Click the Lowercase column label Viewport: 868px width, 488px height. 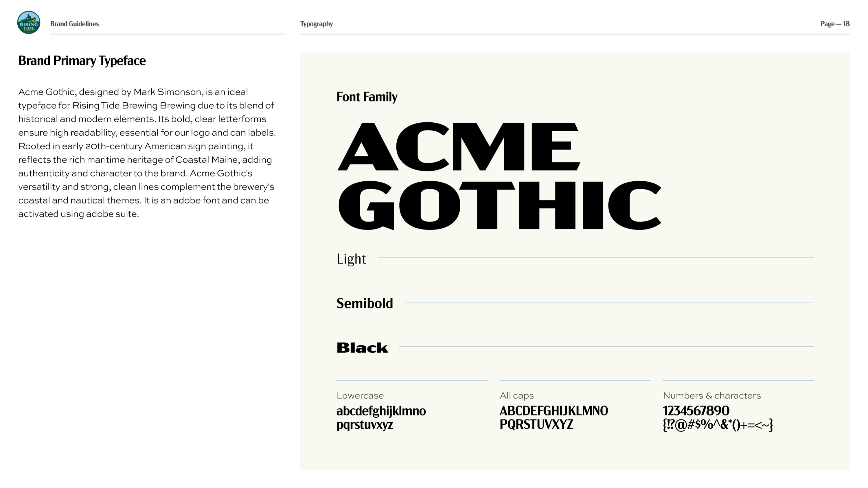360,396
